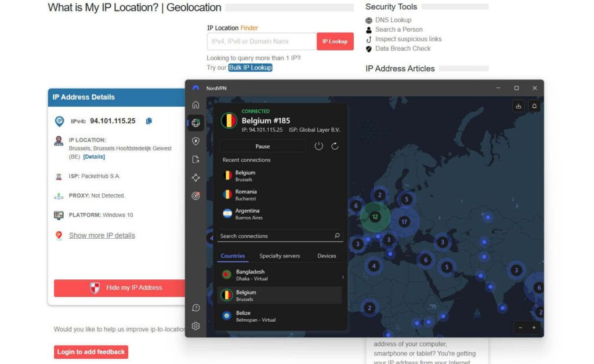The width and height of the screenshot is (594, 364).
Task: Switch to the Devices tab
Action: [327, 256]
